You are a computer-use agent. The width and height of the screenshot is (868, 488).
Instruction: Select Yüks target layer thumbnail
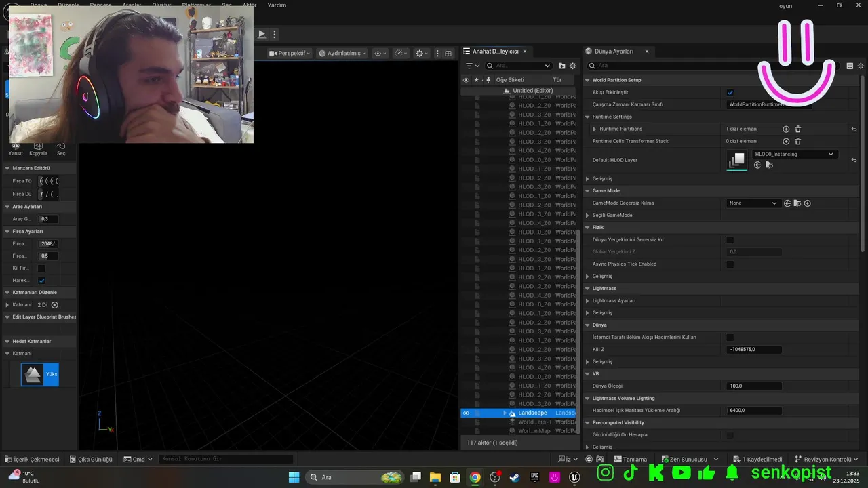[39, 374]
